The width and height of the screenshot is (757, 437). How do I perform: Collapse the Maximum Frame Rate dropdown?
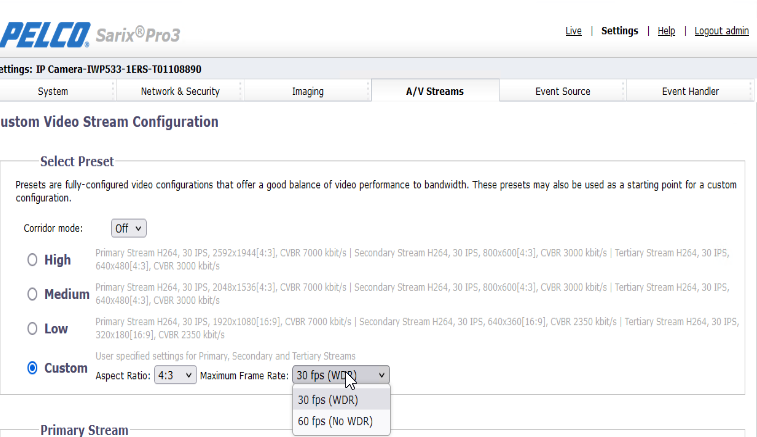[340, 375]
